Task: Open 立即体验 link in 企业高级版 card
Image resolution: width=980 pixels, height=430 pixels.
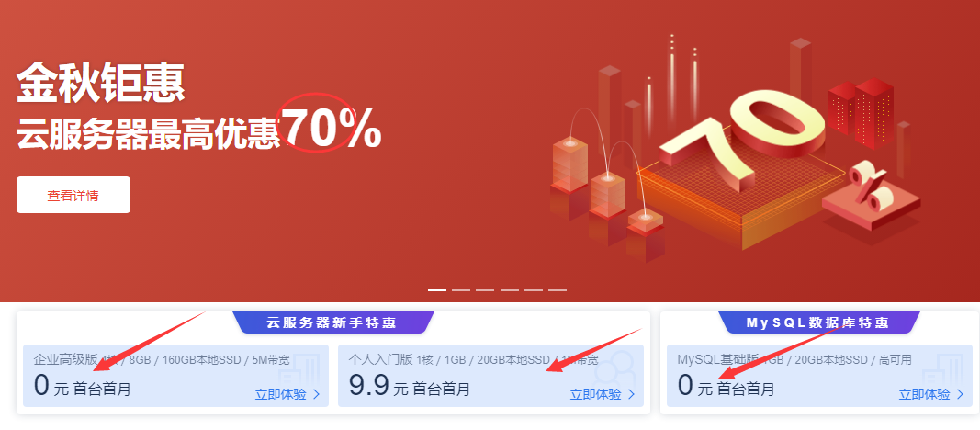Action: [281, 394]
